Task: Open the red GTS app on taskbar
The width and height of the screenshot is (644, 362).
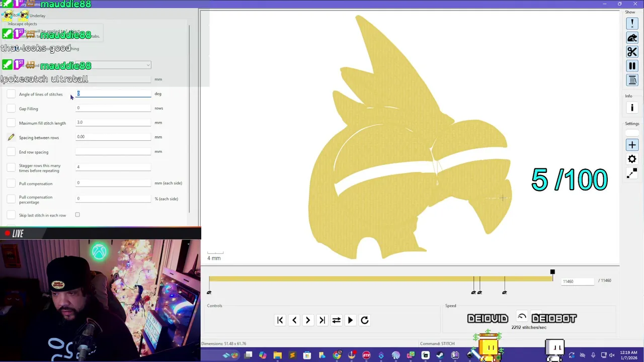Action: point(366,355)
